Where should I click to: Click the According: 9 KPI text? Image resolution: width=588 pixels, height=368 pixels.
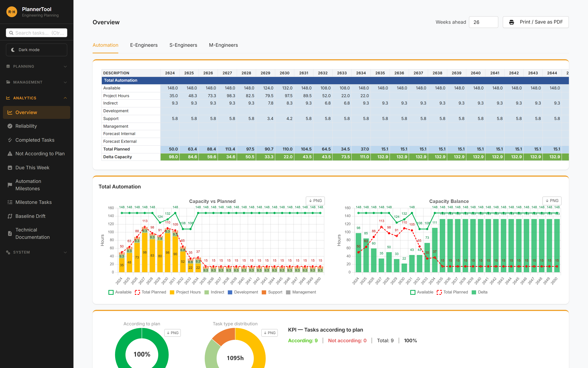coord(303,341)
